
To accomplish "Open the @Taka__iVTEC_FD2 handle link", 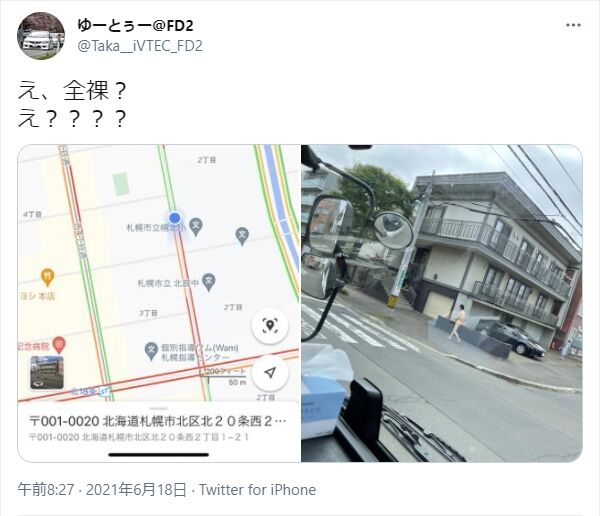I will (x=140, y=46).
